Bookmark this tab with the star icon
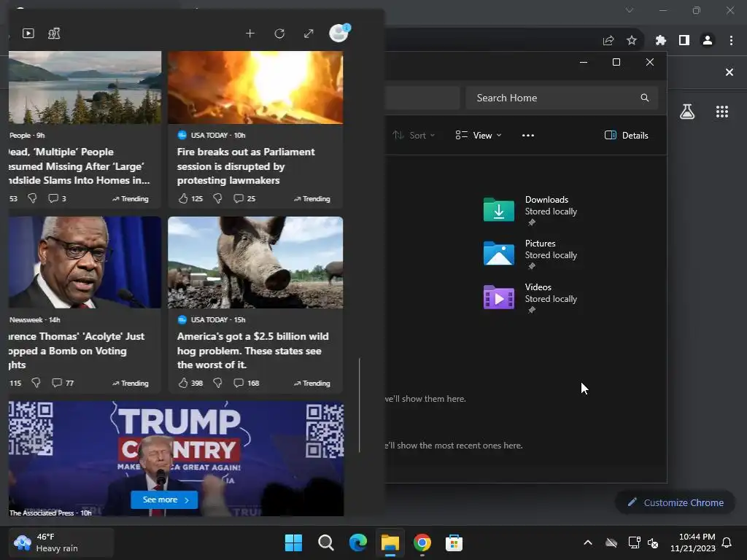747x560 pixels. point(632,41)
